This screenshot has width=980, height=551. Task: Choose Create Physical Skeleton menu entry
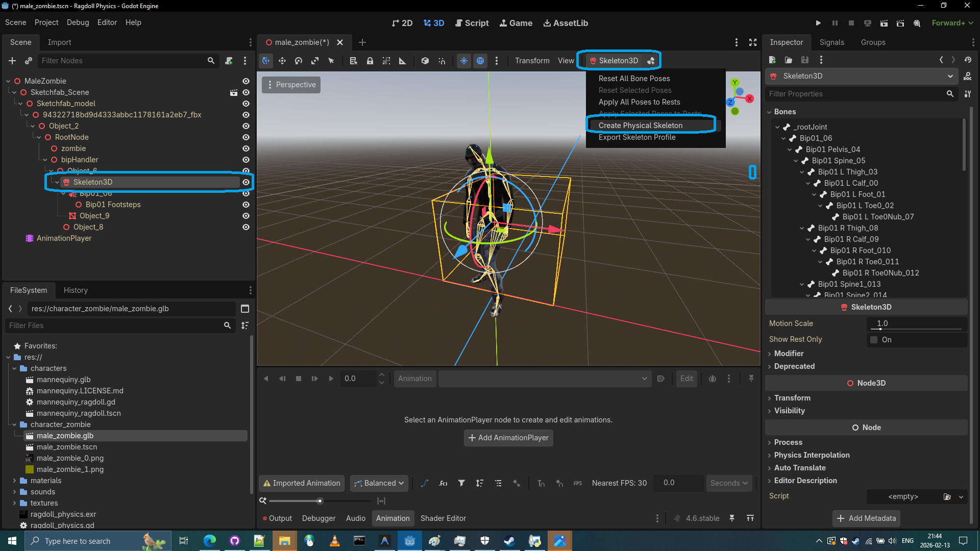coord(640,126)
